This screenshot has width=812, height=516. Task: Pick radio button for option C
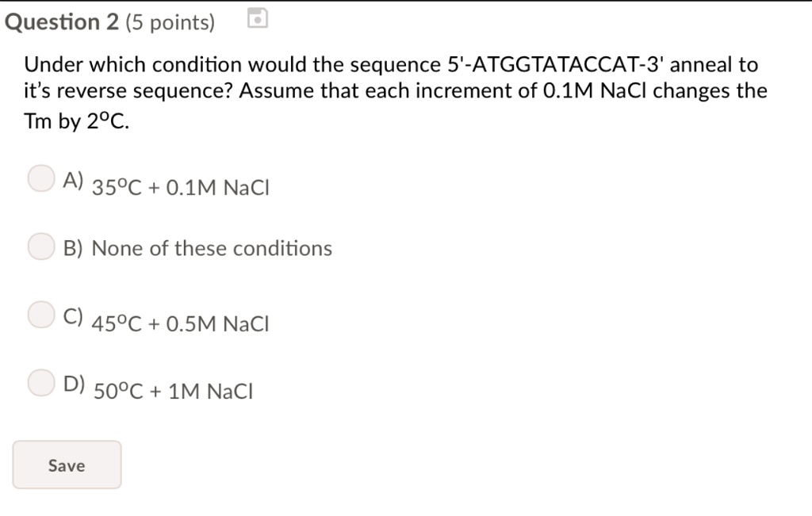point(41,315)
